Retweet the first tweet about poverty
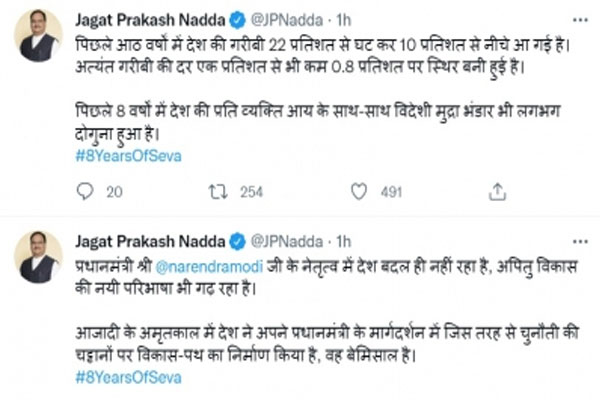Viewport: 600px width, 400px height. tap(214, 190)
